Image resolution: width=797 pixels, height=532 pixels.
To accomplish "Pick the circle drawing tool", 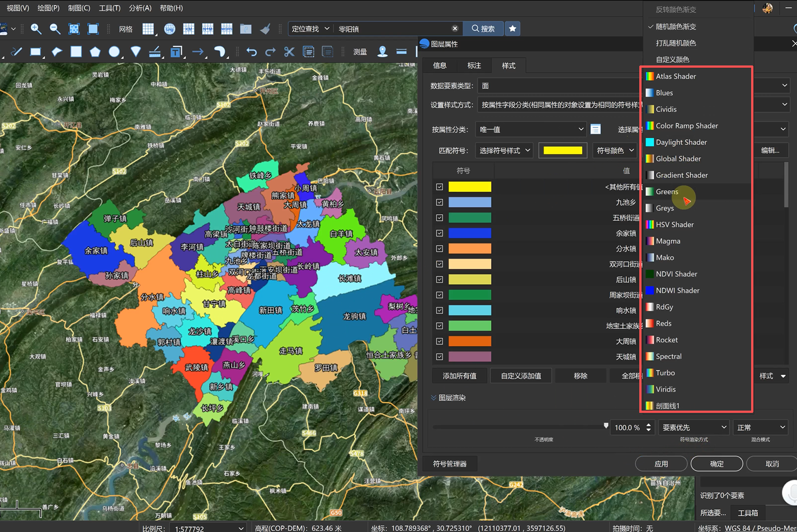I will coord(114,52).
